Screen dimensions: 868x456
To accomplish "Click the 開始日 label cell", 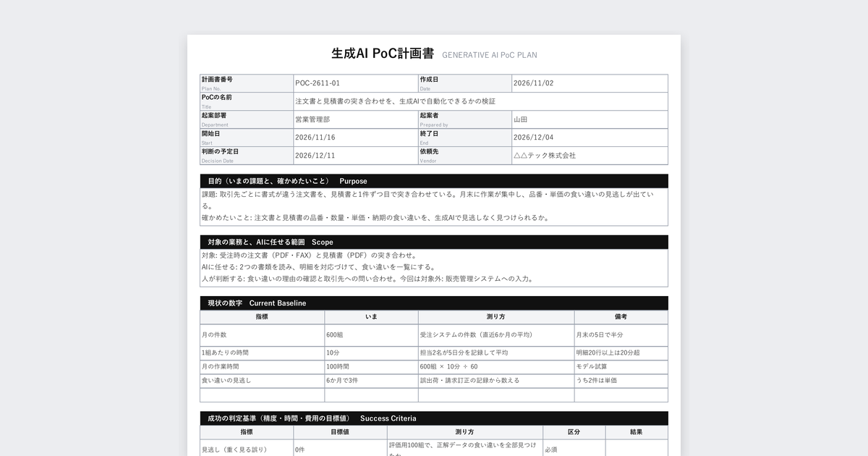I will click(x=247, y=138).
